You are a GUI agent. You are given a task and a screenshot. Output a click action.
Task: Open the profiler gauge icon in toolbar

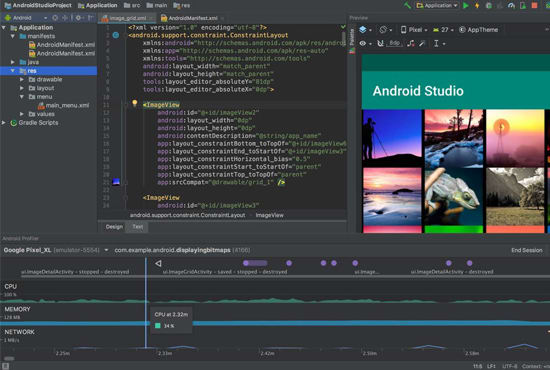[511, 5]
